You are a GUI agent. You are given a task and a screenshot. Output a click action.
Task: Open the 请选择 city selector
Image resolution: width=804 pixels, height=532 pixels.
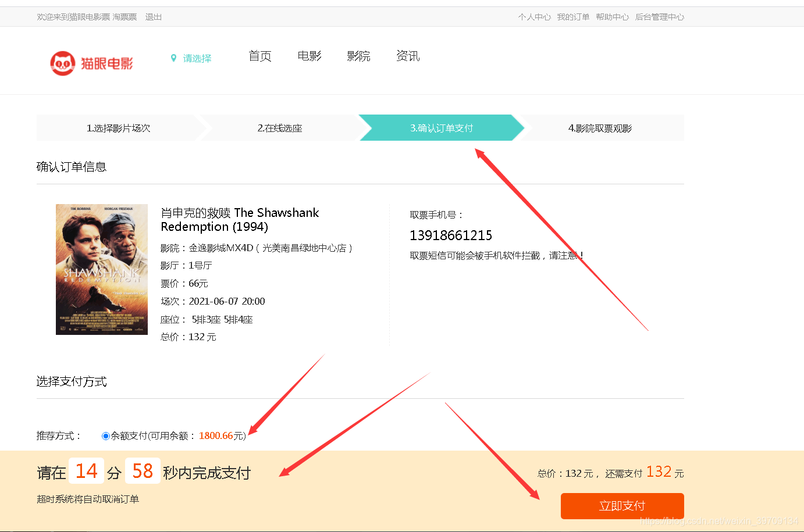[197, 58]
